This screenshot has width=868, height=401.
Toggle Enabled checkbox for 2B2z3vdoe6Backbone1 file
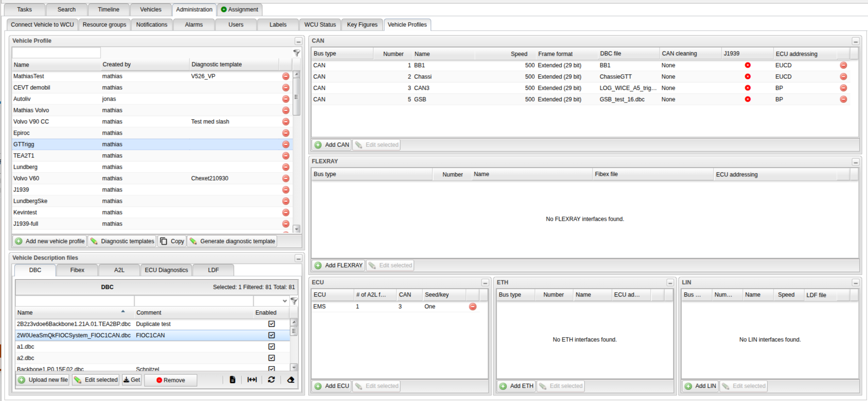coord(272,324)
